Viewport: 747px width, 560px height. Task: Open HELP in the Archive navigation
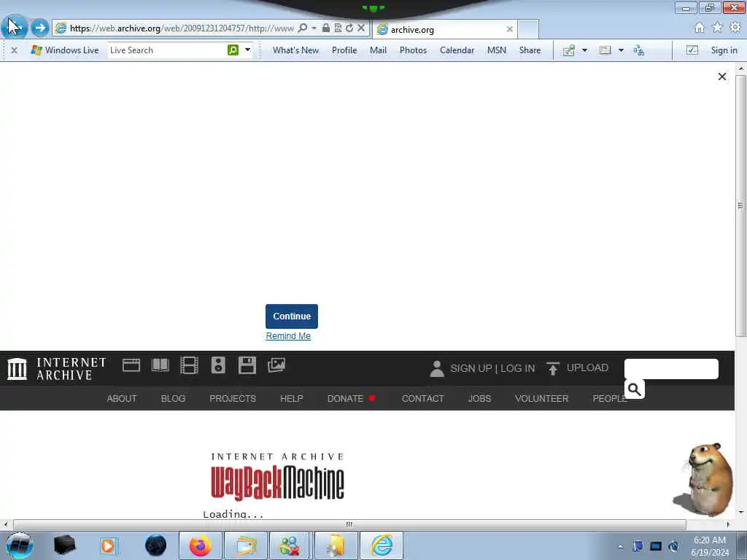coord(292,399)
